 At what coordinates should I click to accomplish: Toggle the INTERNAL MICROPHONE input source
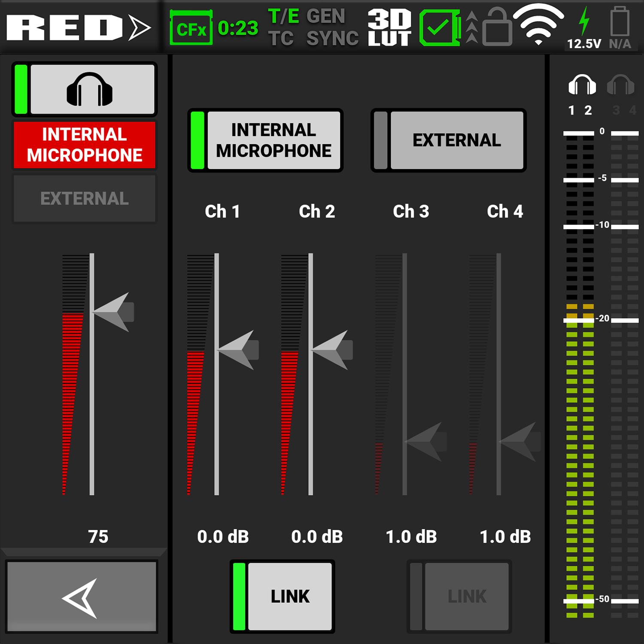coord(265,140)
